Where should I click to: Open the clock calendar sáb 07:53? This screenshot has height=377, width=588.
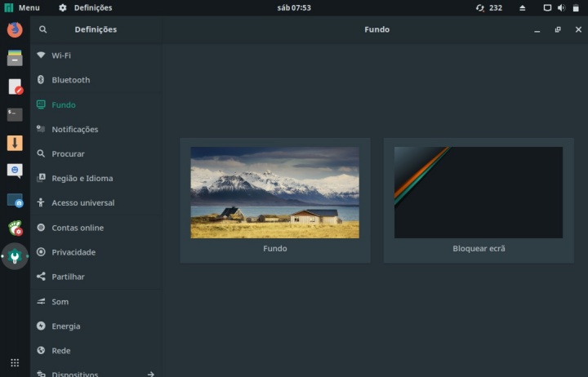[294, 7]
